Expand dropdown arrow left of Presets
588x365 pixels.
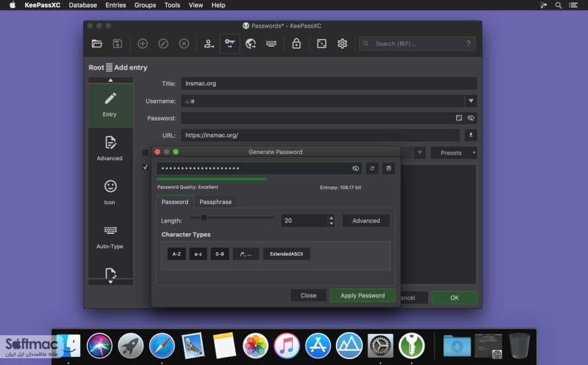[420, 153]
